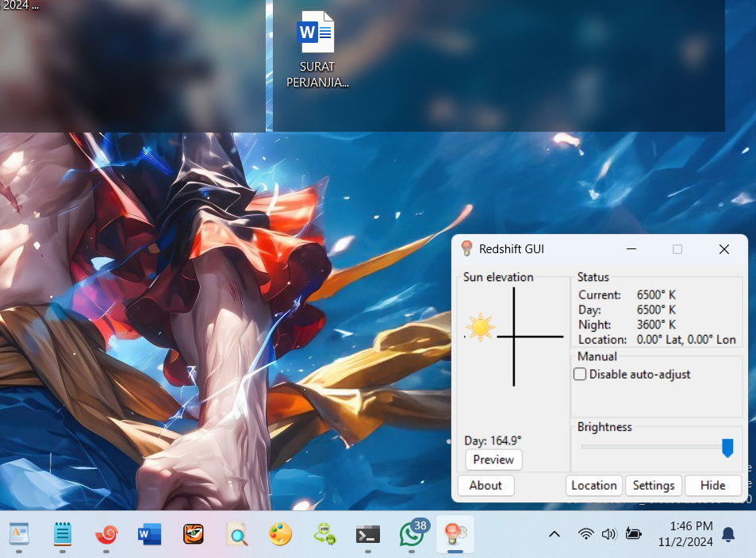Open the magnifier document viewer in taskbar

[236, 534]
